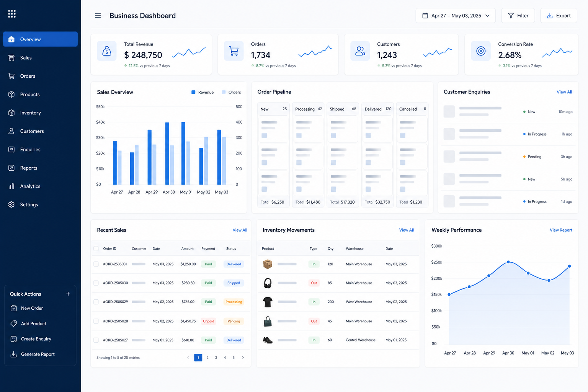Click the Filter button
The height and width of the screenshot is (392, 588).
tap(518, 16)
